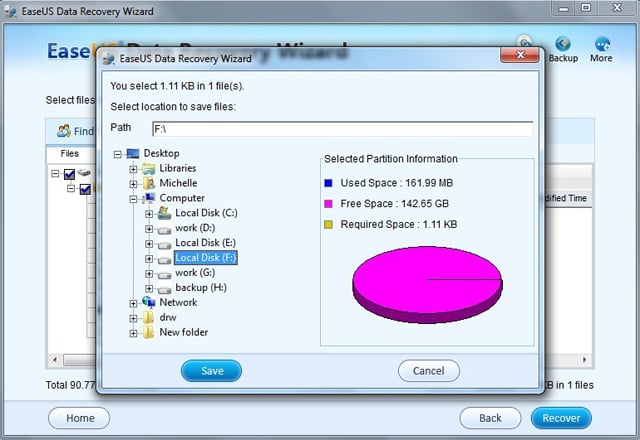Click the Recover button
640x440 pixels.
[561, 418]
